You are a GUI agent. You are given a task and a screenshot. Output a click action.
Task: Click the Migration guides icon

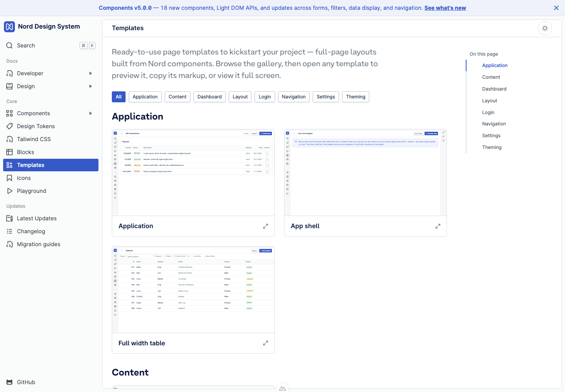pyautogui.click(x=9, y=244)
